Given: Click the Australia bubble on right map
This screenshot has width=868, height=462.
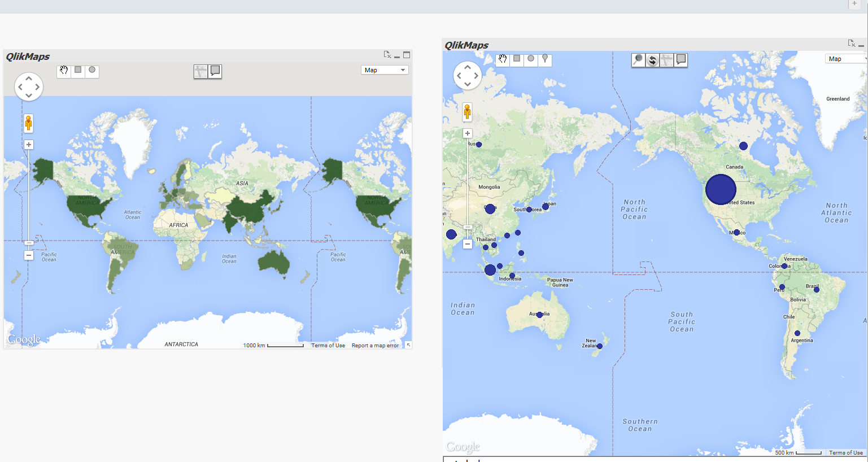Looking at the screenshot, I should (539, 315).
